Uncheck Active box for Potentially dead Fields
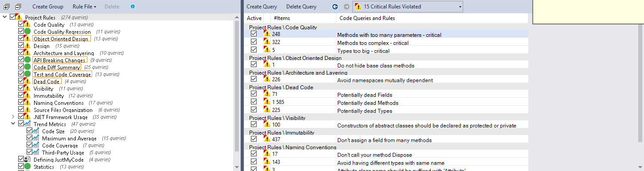644x171 pixels. [x=254, y=94]
